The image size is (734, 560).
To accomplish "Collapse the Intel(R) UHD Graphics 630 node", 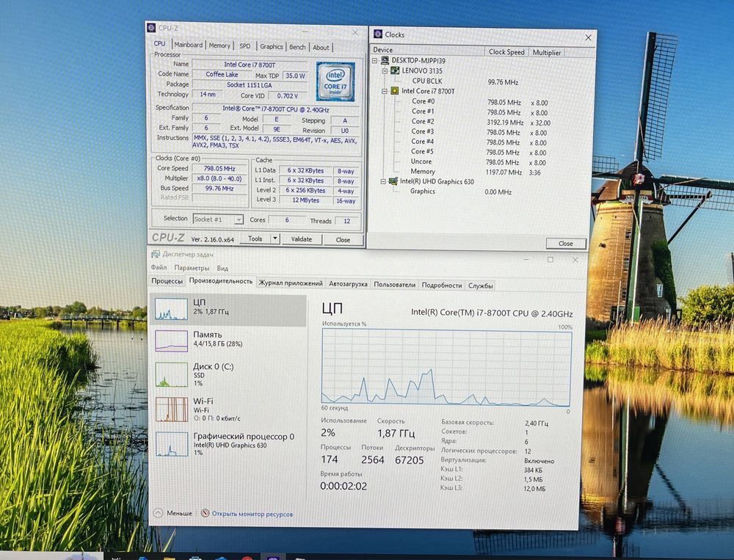I will [x=383, y=181].
